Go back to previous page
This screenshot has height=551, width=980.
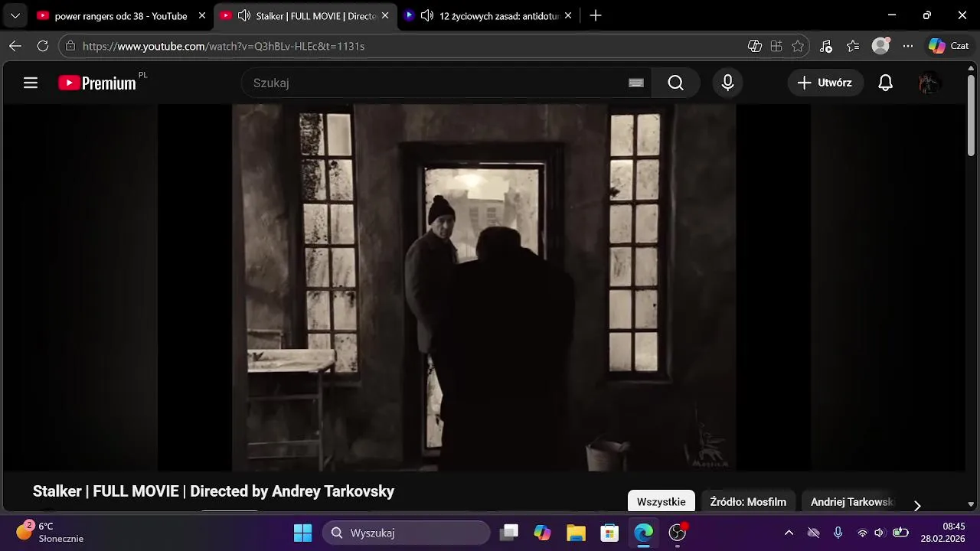point(15,46)
